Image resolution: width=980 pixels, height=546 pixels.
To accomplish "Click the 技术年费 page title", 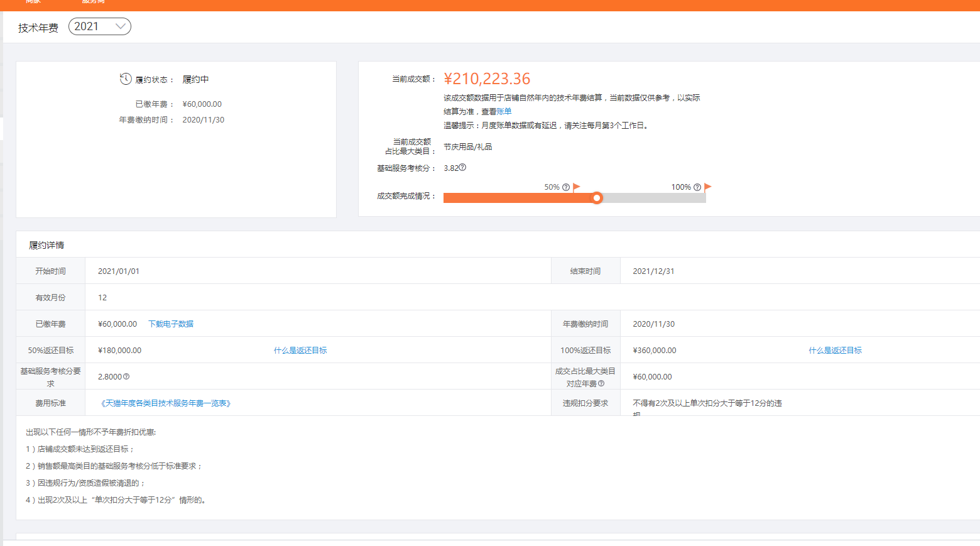I will (x=38, y=28).
